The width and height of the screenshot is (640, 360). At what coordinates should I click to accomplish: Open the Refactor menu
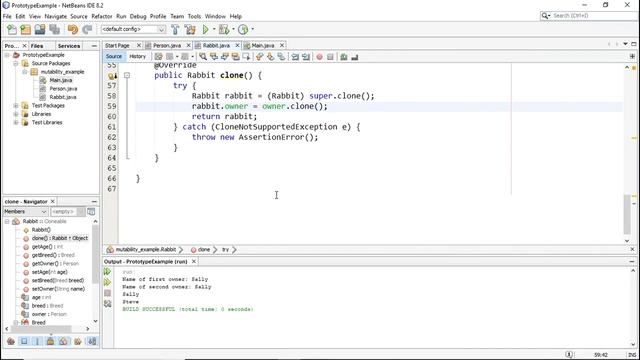102,16
